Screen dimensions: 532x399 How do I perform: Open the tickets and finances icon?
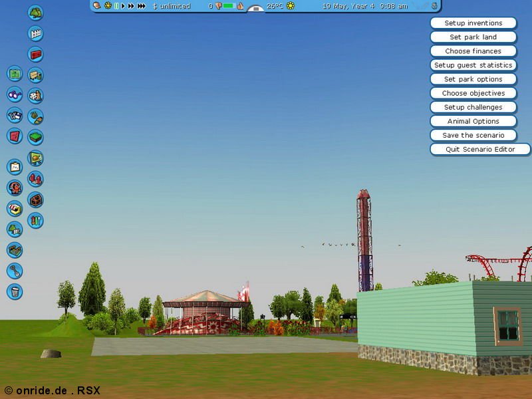click(15, 115)
